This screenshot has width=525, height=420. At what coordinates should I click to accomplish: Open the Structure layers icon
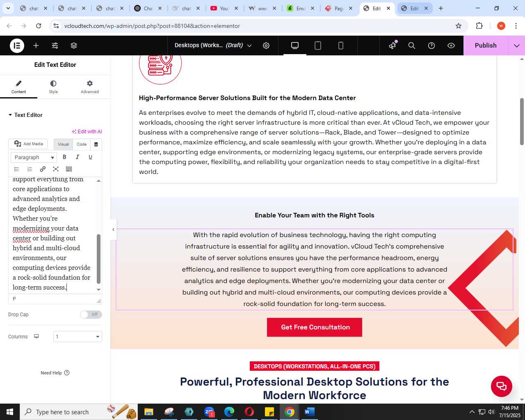pyautogui.click(x=74, y=46)
